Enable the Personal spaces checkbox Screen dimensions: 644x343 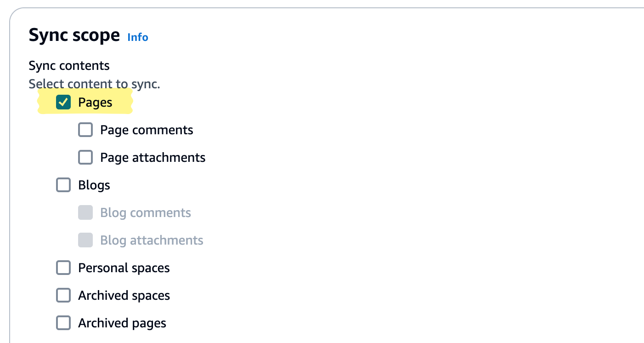point(63,268)
